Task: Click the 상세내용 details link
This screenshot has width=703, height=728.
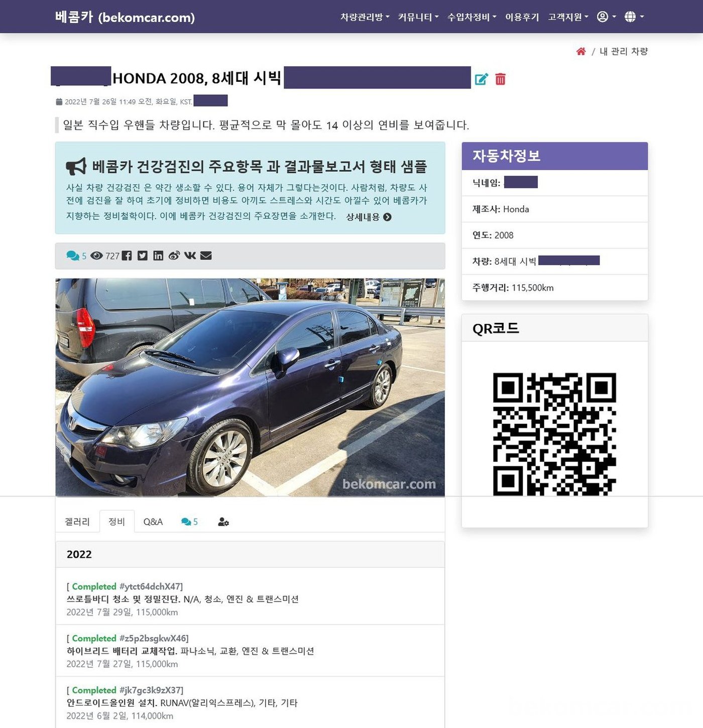Action: pyautogui.click(x=369, y=217)
